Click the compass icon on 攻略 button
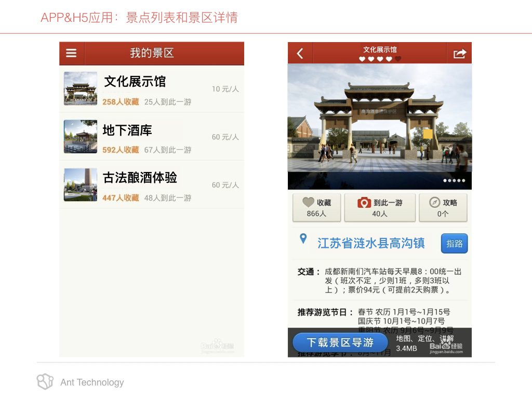Image resolution: width=532 pixels, height=399 pixels. coord(434,203)
